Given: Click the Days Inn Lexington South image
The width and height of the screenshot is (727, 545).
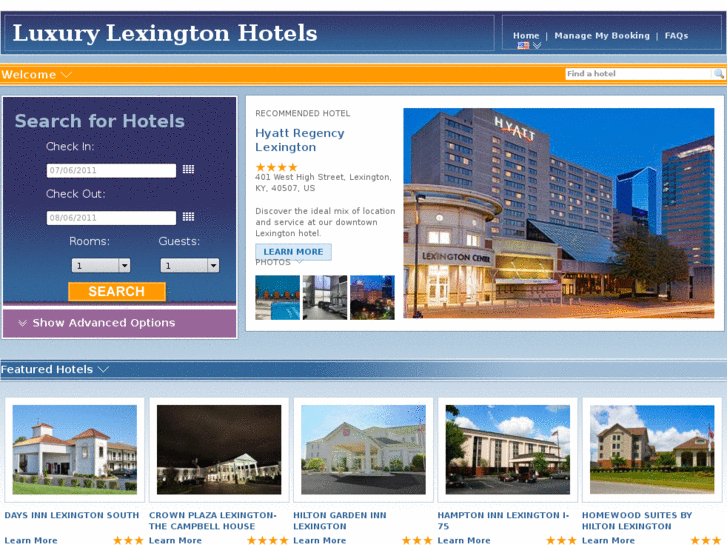Looking at the screenshot, I should point(75,449).
